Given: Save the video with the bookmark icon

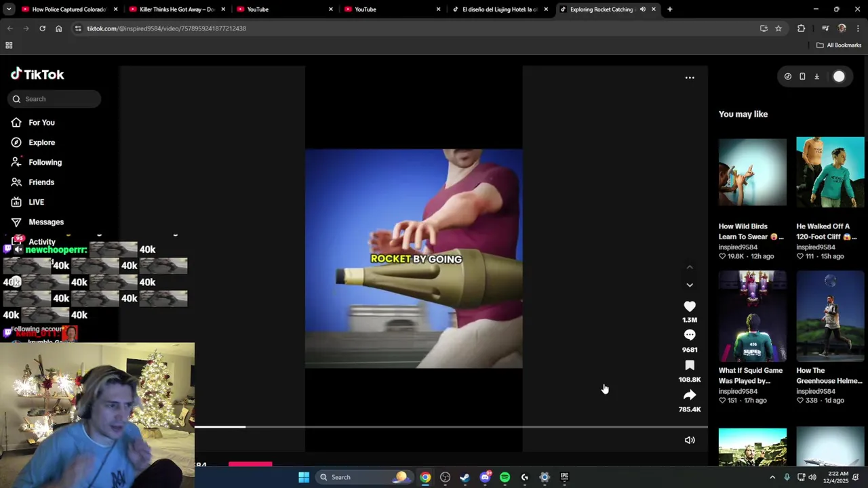Looking at the screenshot, I should click(690, 365).
